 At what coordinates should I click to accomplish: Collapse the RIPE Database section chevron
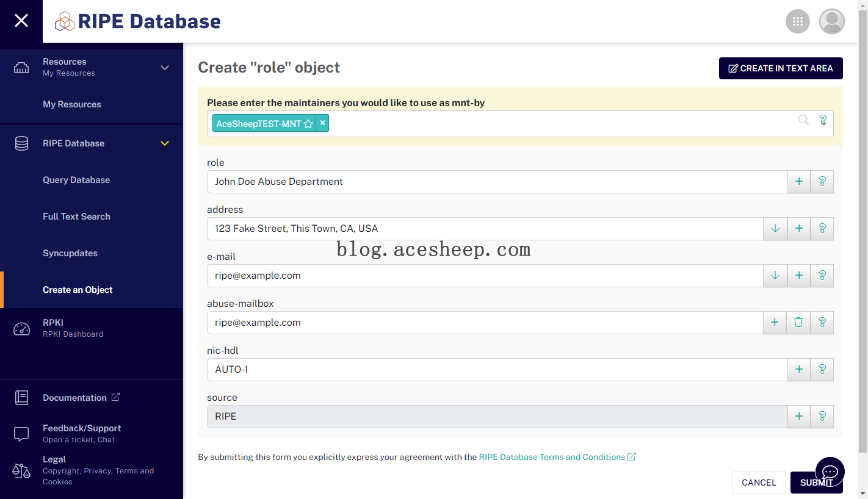click(x=165, y=143)
